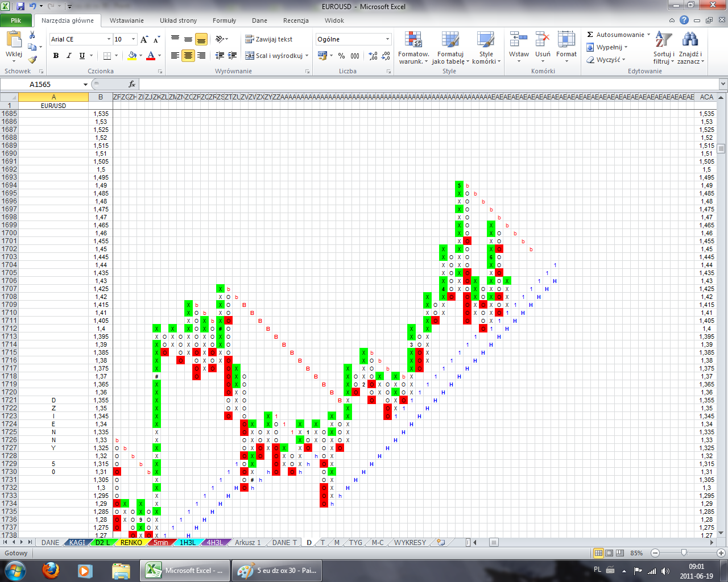Viewport: 728px width, 582px height.
Task: Open the Plik file tab
Action: 16,20
